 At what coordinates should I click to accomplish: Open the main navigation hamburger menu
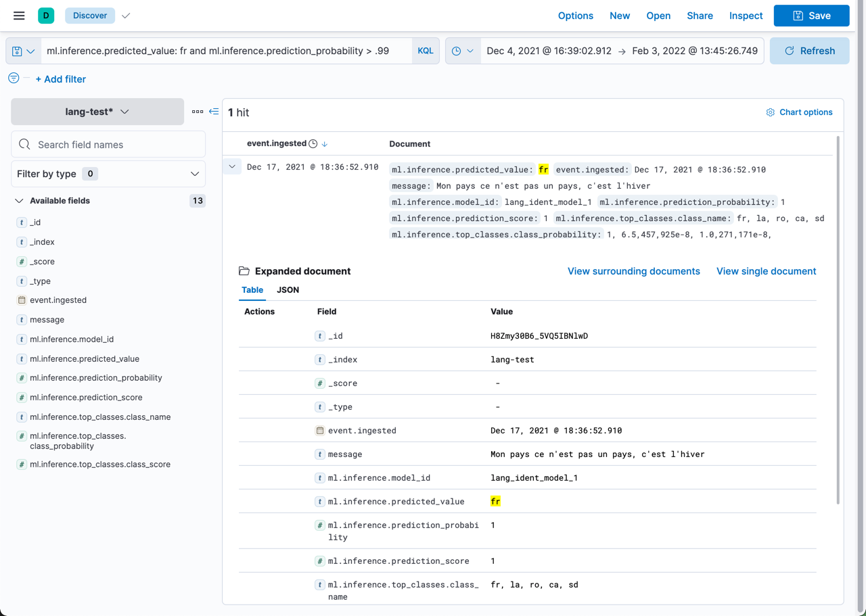point(18,15)
